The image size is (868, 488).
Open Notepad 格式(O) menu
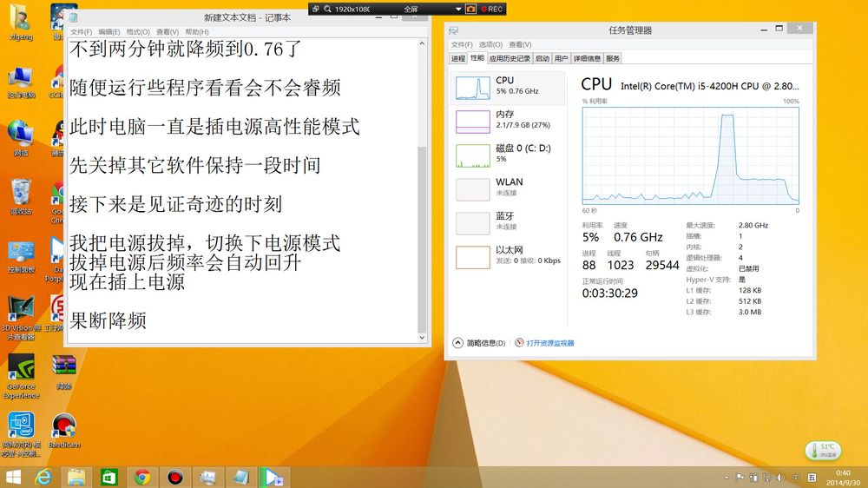point(138,31)
